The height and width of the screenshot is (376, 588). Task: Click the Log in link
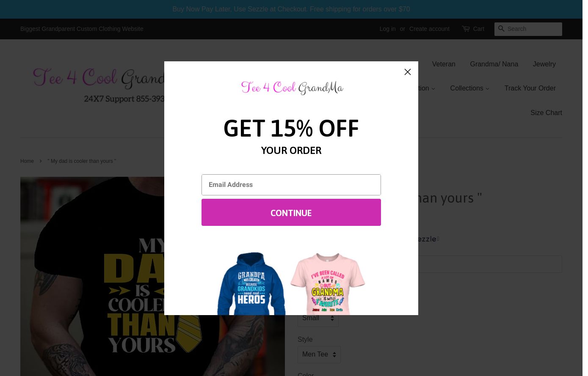click(x=387, y=29)
